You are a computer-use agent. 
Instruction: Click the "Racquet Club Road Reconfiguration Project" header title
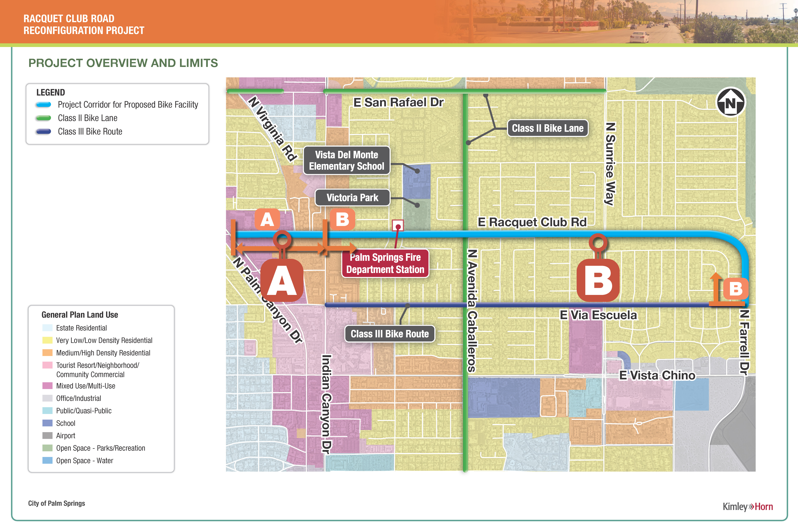point(84,24)
